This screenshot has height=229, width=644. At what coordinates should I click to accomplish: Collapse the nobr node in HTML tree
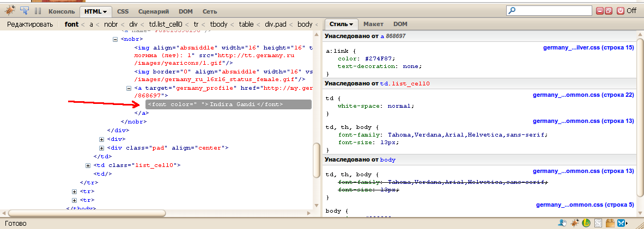[x=115, y=39]
